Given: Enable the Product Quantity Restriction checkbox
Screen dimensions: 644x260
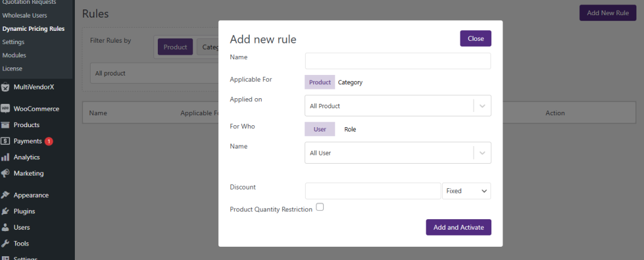Looking at the screenshot, I should click(x=319, y=206).
